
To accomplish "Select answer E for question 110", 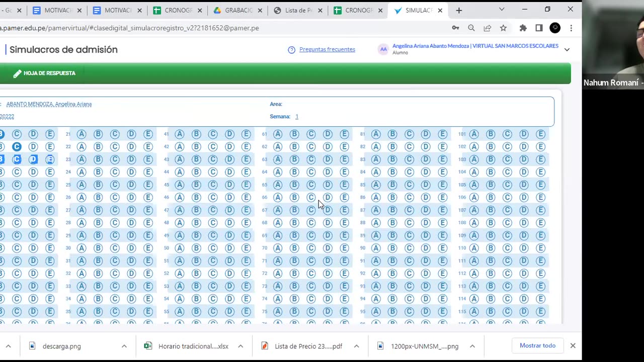I will [540, 248].
